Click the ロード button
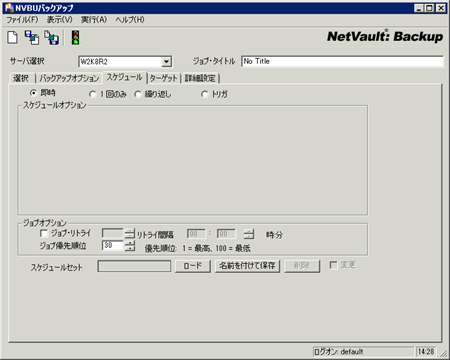The height and width of the screenshot is (360, 450). (193, 266)
